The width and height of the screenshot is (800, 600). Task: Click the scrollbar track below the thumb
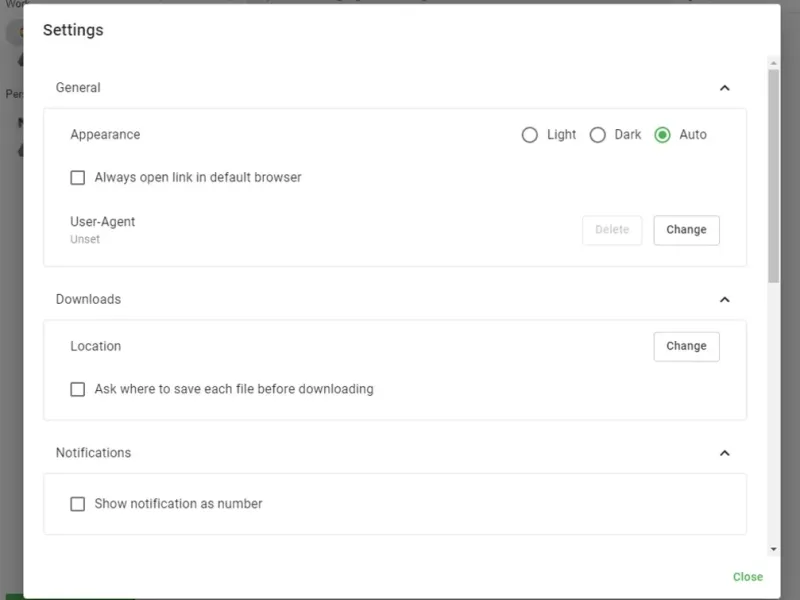tap(773, 420)
